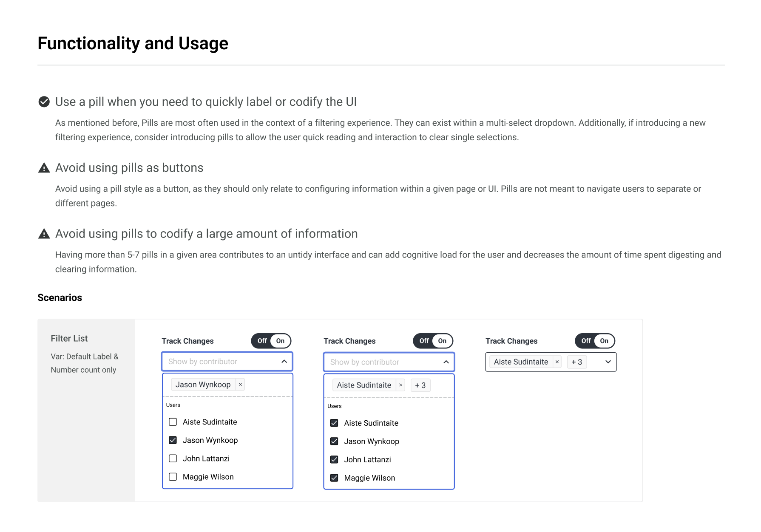
Task: Uncheck Maggie Wilson in the middle list
Action: pos(335,478)
